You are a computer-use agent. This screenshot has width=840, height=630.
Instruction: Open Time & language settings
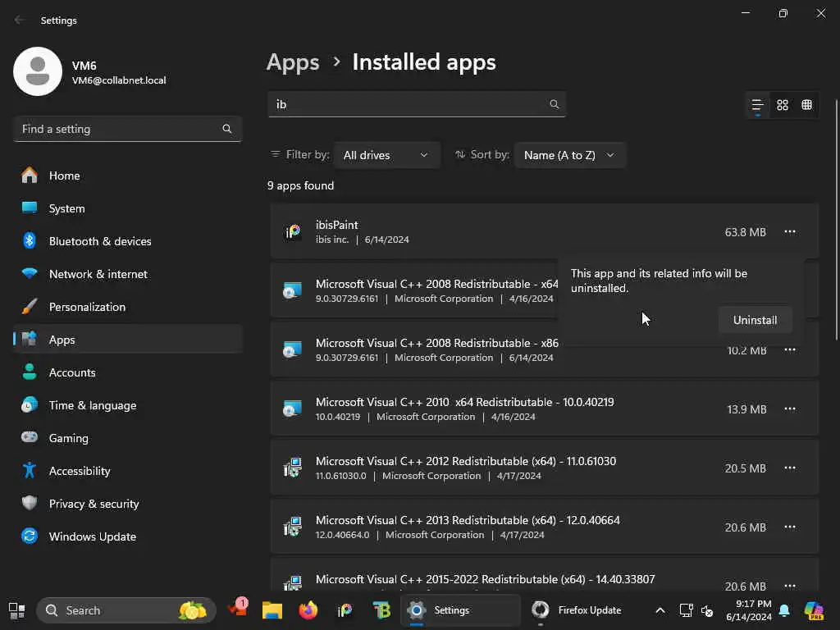coord(127,405)
